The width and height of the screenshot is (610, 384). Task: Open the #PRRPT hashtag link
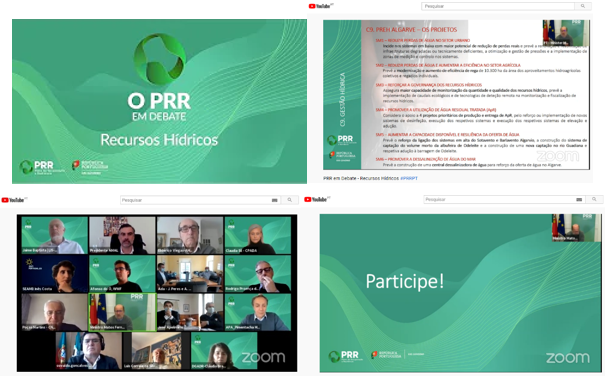[x=409, y=178]
